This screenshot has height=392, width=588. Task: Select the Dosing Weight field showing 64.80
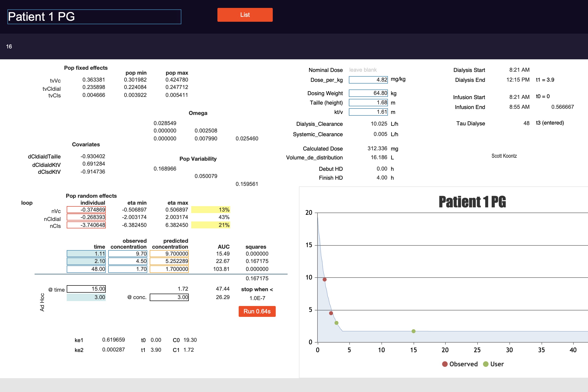(x=368, y=93)
